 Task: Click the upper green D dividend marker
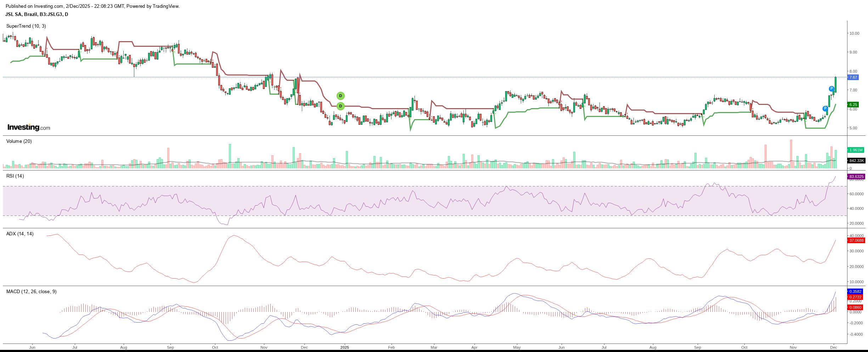[x=340, y=96]
